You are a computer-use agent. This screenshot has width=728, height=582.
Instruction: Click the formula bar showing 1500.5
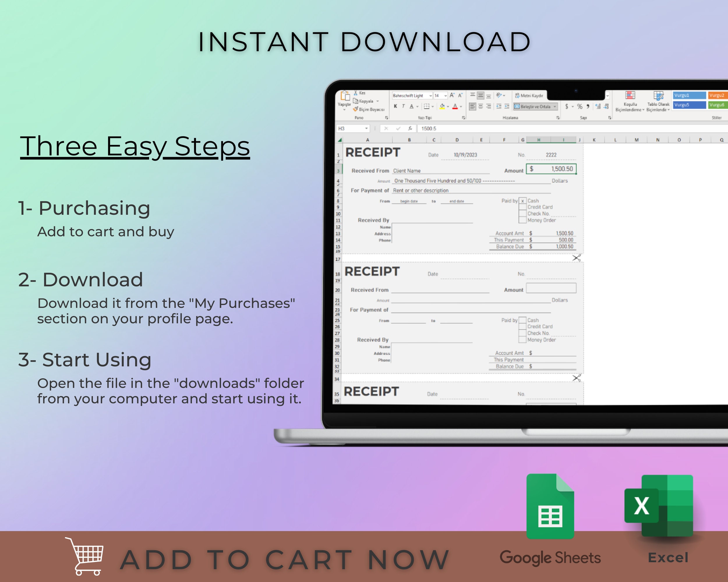[x=436, y=129]
